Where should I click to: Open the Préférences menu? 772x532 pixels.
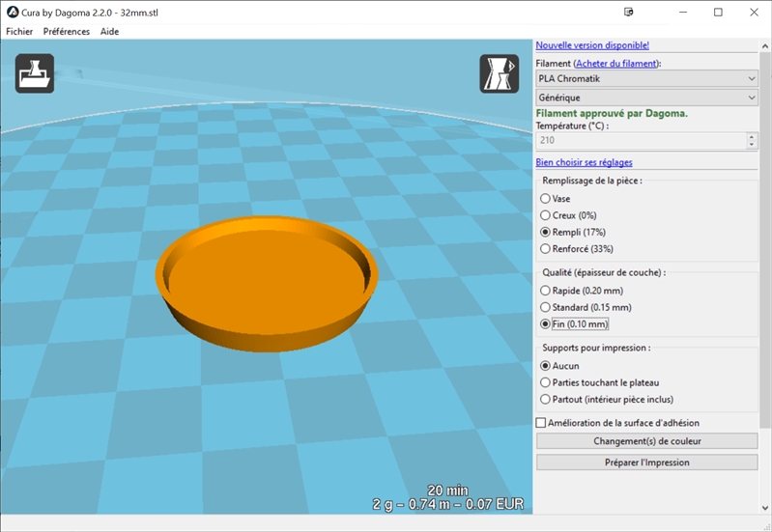coord(67,31)
